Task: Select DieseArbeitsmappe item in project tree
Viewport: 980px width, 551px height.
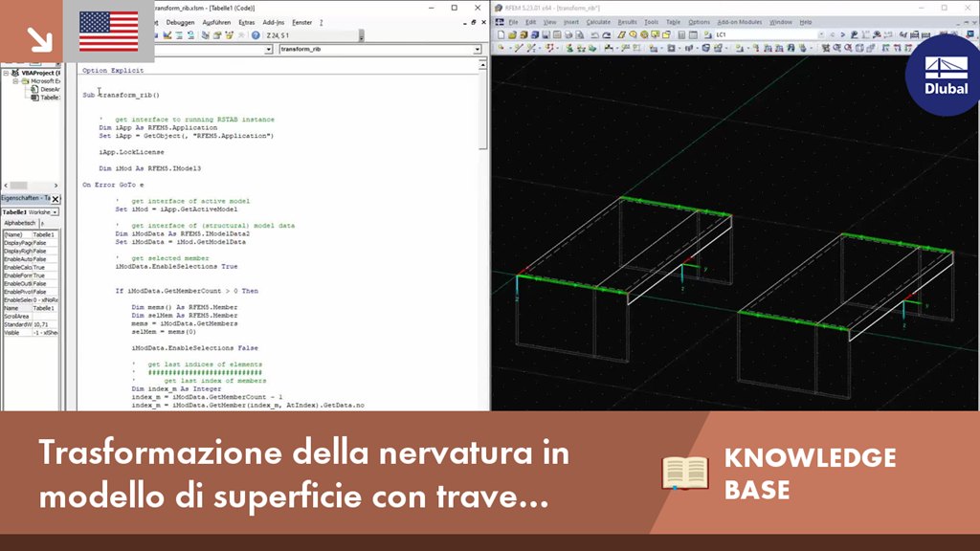Action: point(50,89)
